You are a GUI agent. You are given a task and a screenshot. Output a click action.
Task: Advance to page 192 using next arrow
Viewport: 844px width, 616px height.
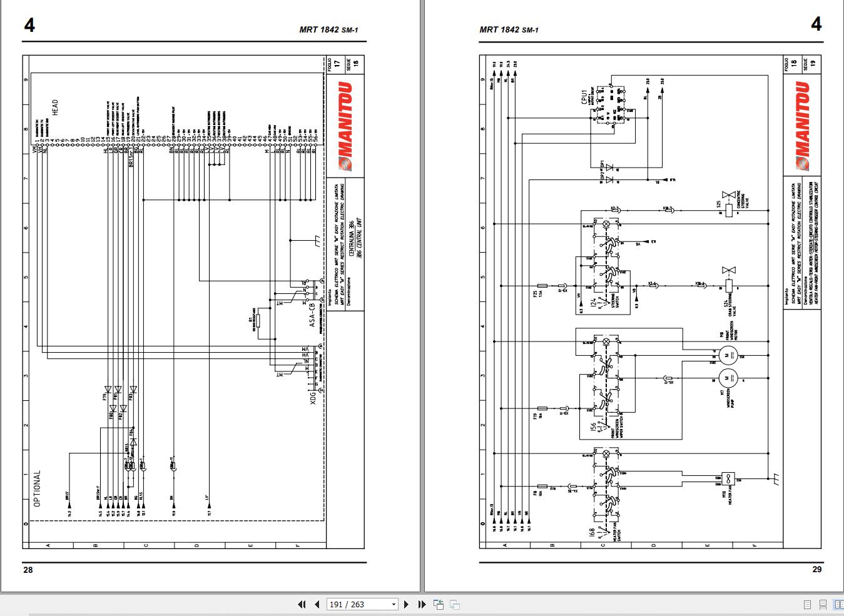pos(407,604)
